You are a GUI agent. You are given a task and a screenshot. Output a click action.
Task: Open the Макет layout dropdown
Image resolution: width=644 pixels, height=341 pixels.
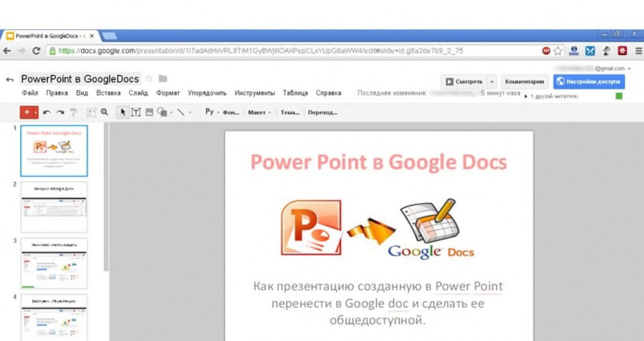pyautogui.click(x=260, y=112)
